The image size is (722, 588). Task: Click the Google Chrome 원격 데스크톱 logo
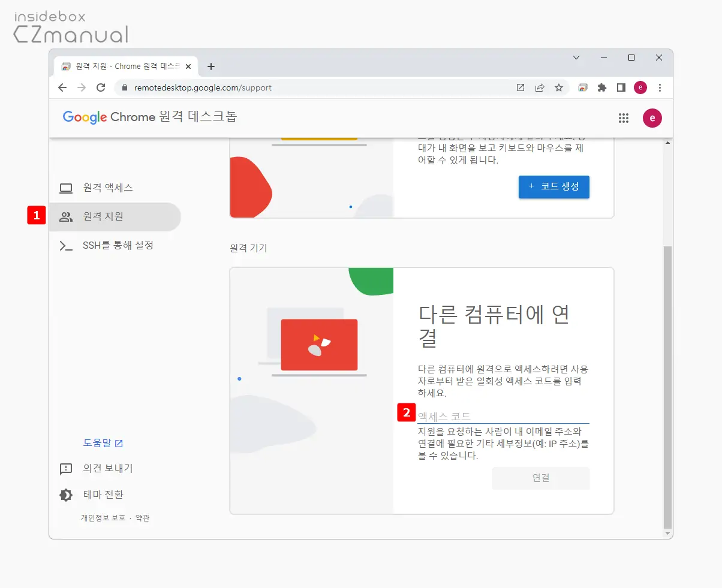click(x=150, y=117)
